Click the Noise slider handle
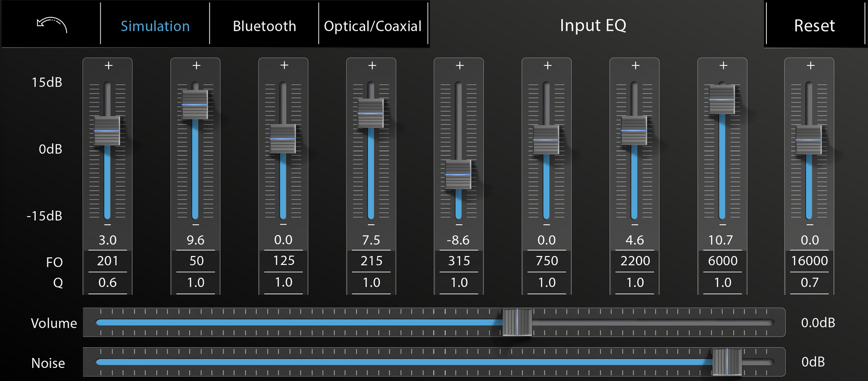868x381 pixels. coord(727,362)
